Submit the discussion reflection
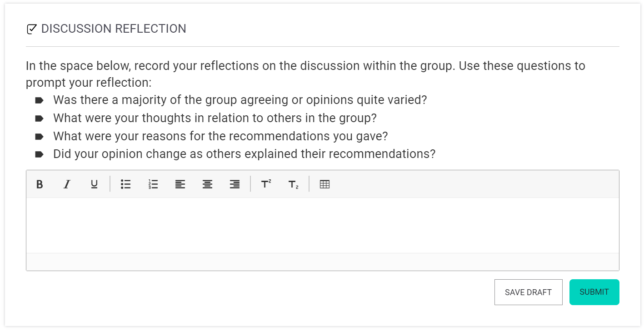644x331 pixels. point(594,292)
